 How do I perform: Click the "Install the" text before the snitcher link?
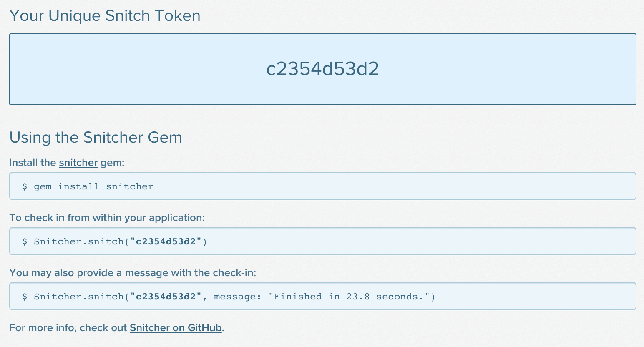[x=33, y=163]
